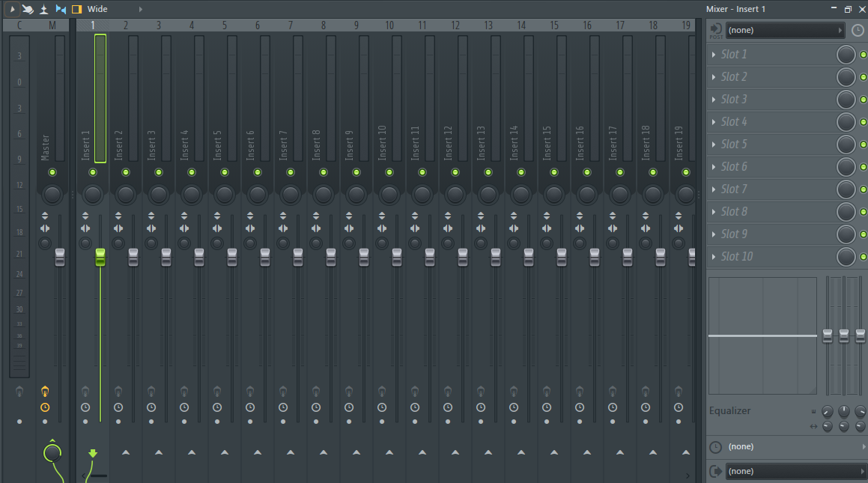This screenshot has width=868, height=483.
Task: Click the input delay clock icon
Action: click(857, 31)
